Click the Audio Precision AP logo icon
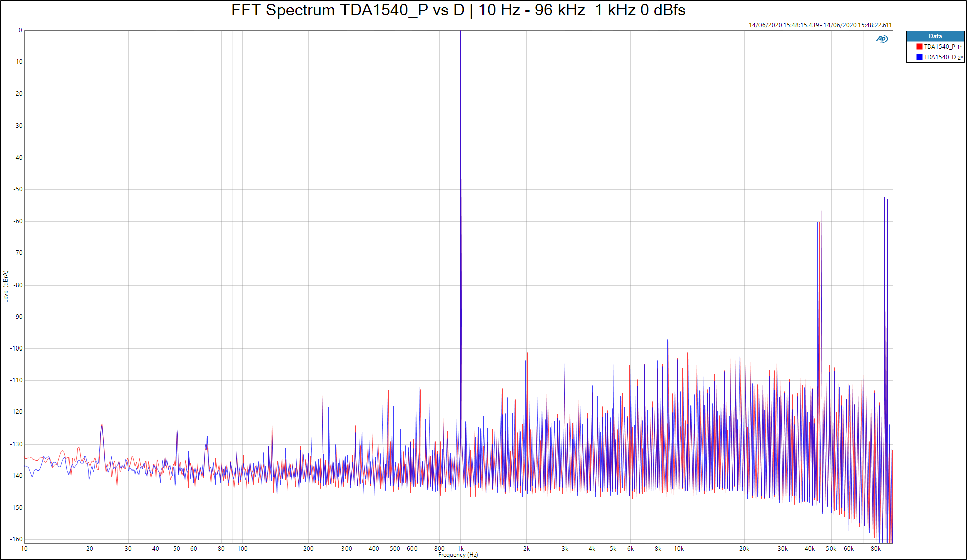Image resolution: width=967 pixels, height=560 pixels. [x=882, y=39]
